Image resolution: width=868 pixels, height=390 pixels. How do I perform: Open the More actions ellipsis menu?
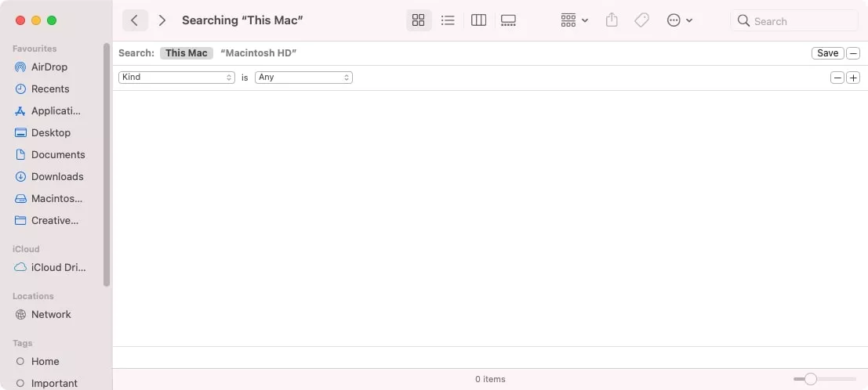click(679, 20)
